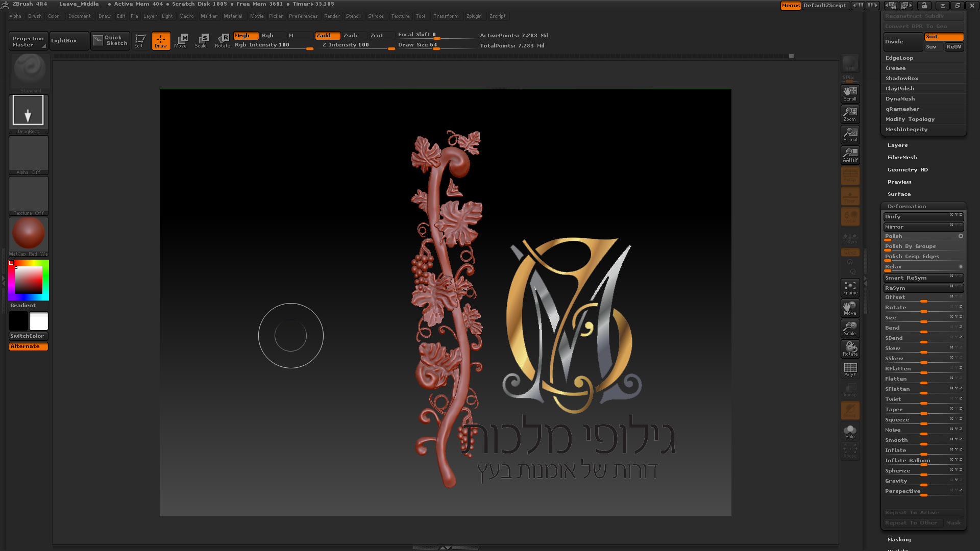
Task: Toggle PolyF wireframe display icon
Action: coord(850,369)
